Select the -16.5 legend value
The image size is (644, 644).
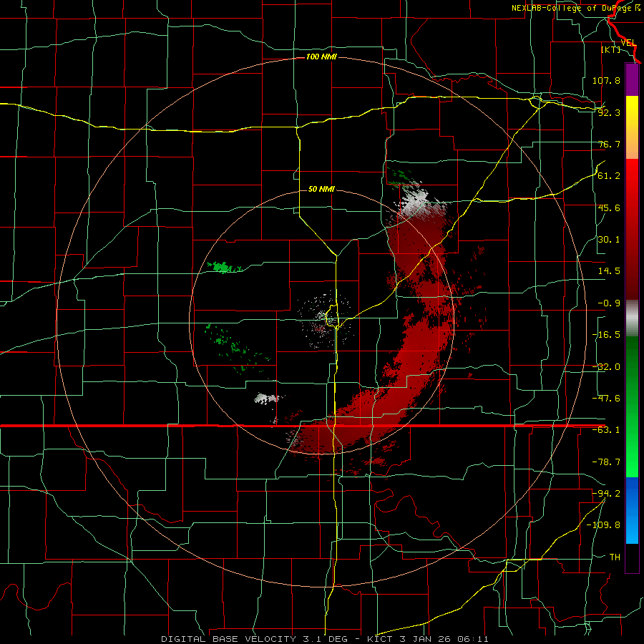pos(606,335)
